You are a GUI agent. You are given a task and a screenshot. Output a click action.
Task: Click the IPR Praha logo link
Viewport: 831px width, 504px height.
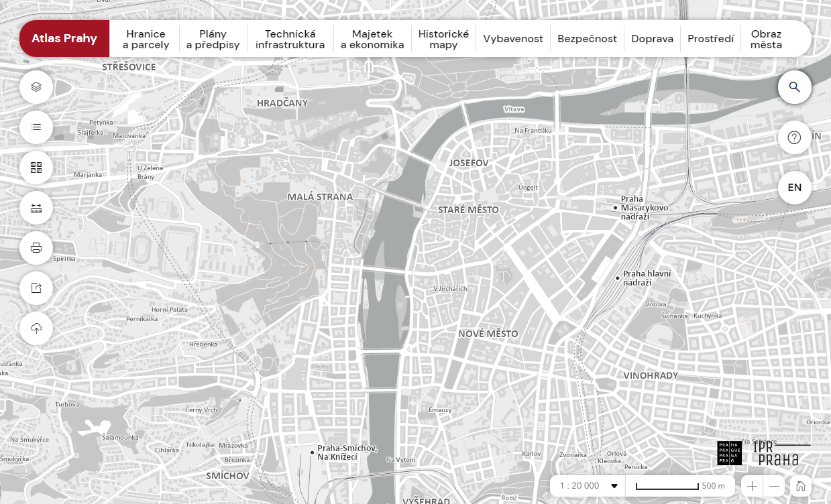click(x=776, y=453)
